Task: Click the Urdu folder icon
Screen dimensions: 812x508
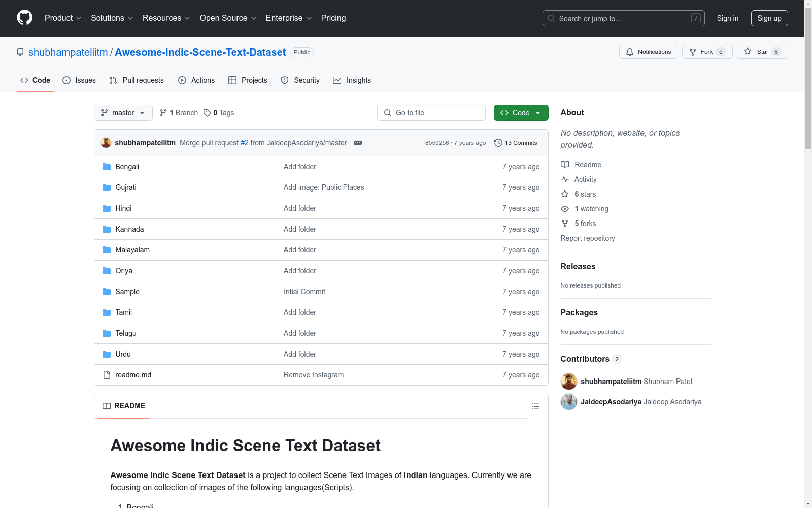Action: 107,354
